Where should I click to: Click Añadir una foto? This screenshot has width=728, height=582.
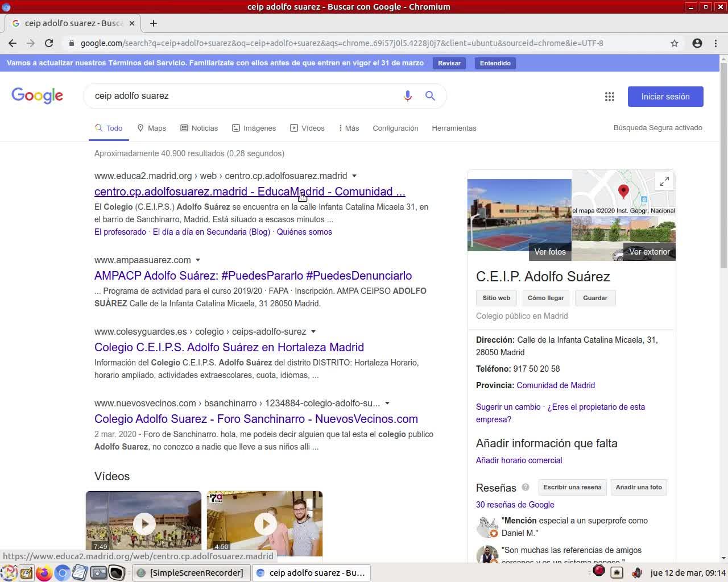tap(639, 488)
